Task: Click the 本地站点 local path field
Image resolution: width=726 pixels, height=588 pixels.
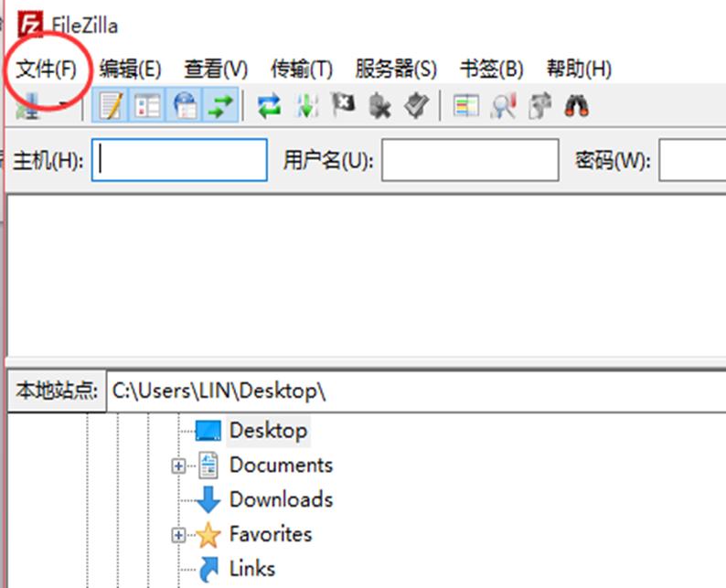Action: pos(416,391)
